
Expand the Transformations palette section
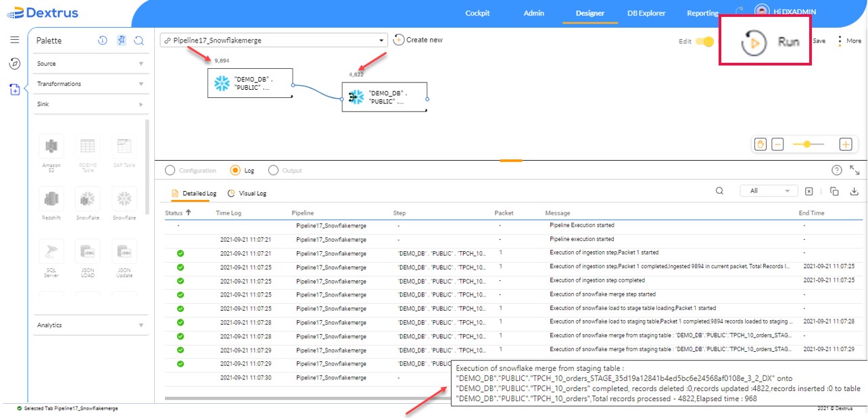click(x=91, y=84)
